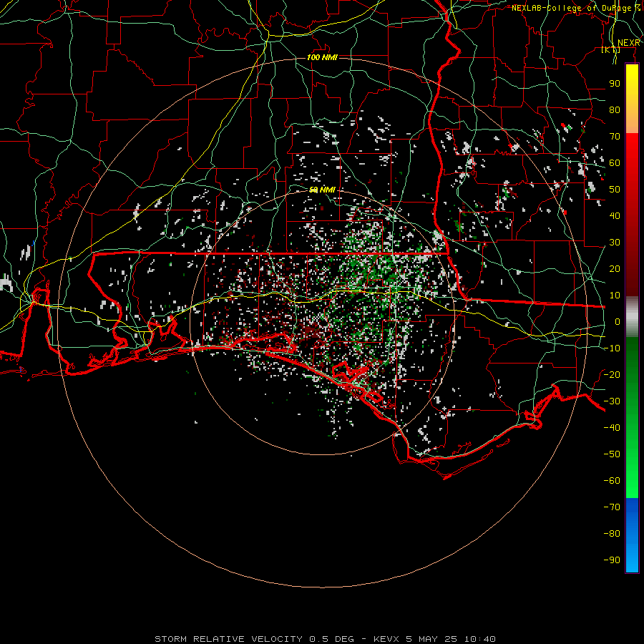The height and width of the screenshot is (644, 644).
Task: Click the -60 value on the velocity scale
Action: (x=612, y=481)
